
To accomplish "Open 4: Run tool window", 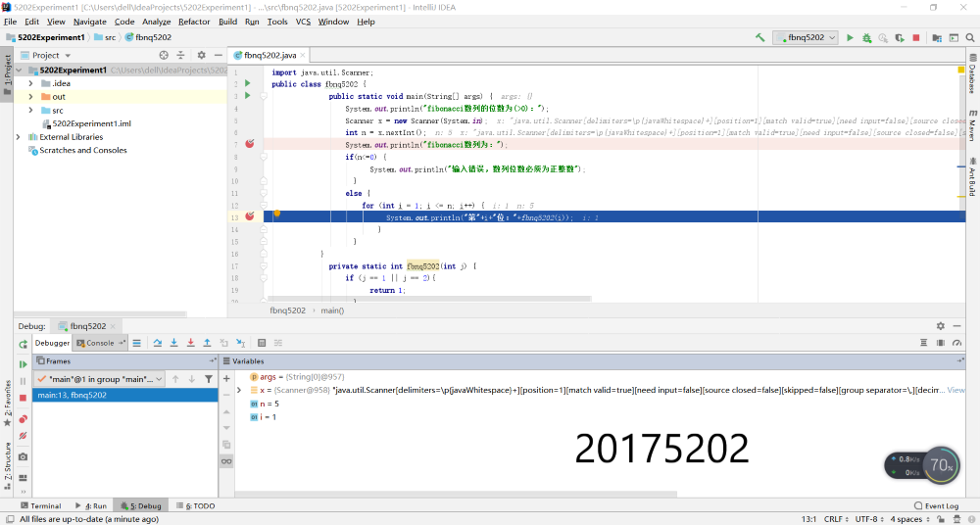I will point(91,505).
